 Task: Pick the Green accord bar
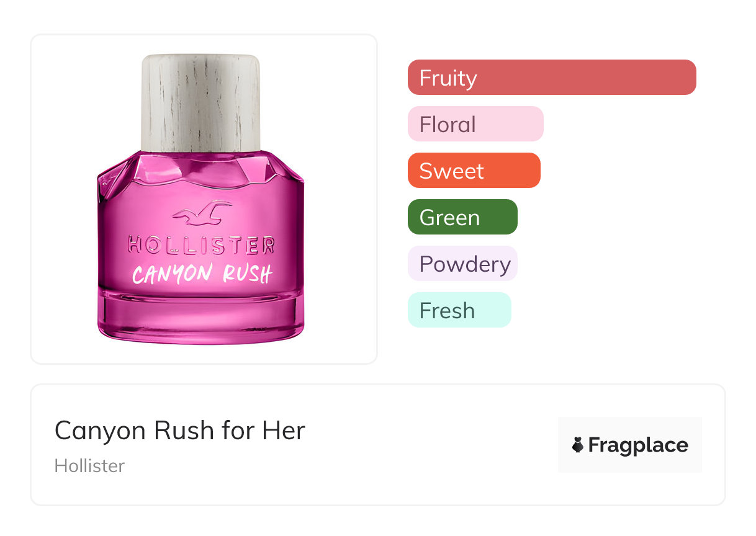tap(462, 217)
